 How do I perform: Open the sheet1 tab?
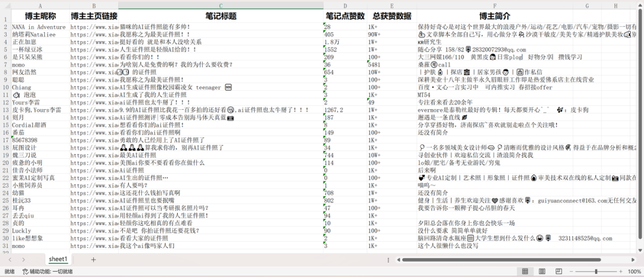[58, 259]
